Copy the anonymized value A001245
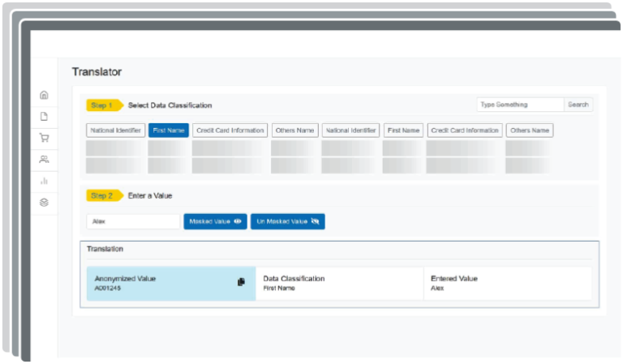Viewport: 623px width, 364px height. coord(241,282)
